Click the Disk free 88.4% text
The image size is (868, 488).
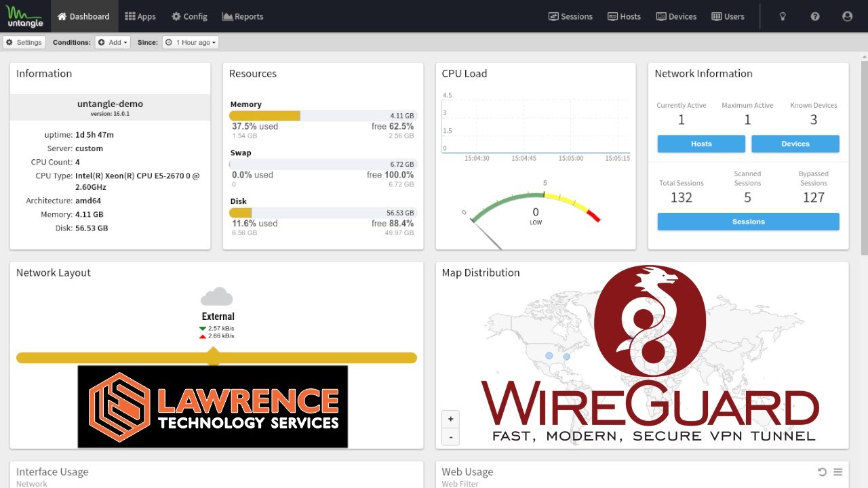click(x=392, y=223)
